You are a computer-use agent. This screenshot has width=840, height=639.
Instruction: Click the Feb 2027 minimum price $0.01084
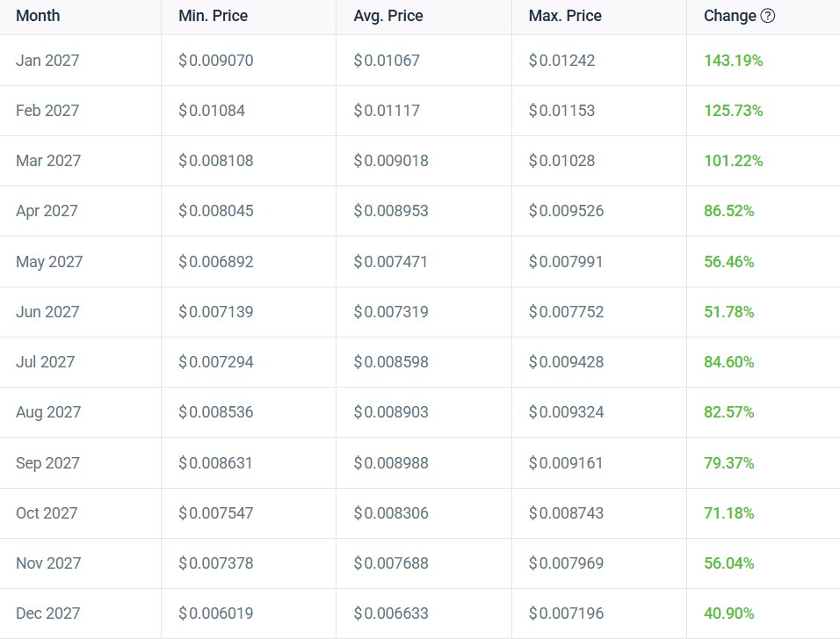[x=212, y=111]
